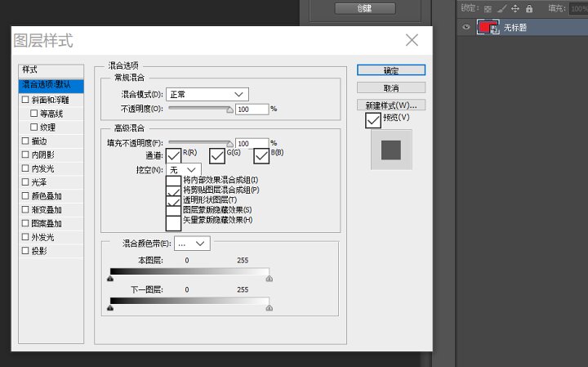Click the 确定 OK button
The image size is (588, 367).
390,70
